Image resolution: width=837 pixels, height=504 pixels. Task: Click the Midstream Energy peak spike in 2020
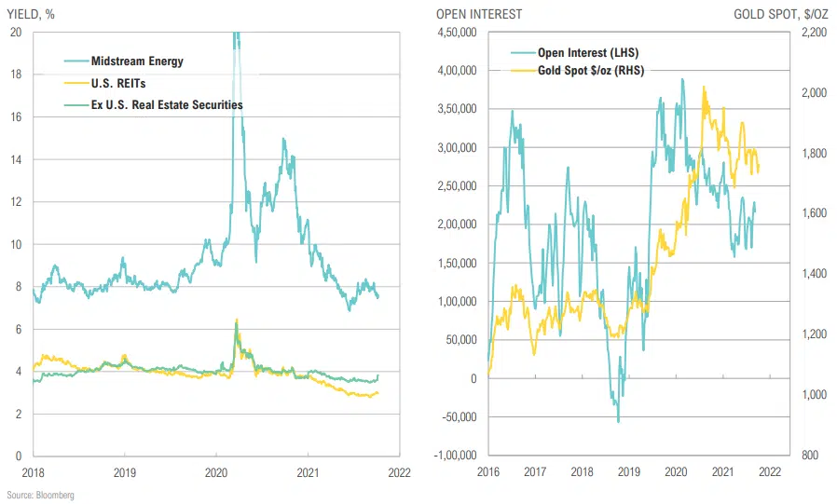click(236, 37)
